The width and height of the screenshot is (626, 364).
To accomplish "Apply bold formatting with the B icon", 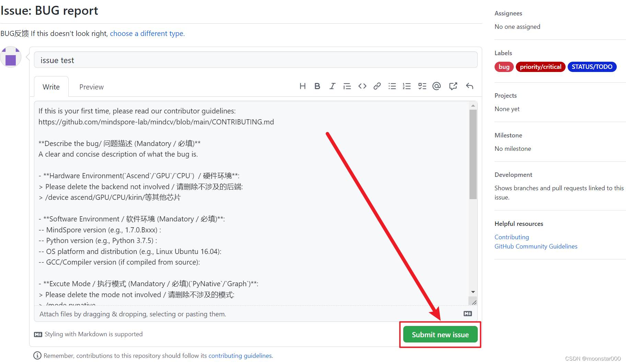I will 317,86.
